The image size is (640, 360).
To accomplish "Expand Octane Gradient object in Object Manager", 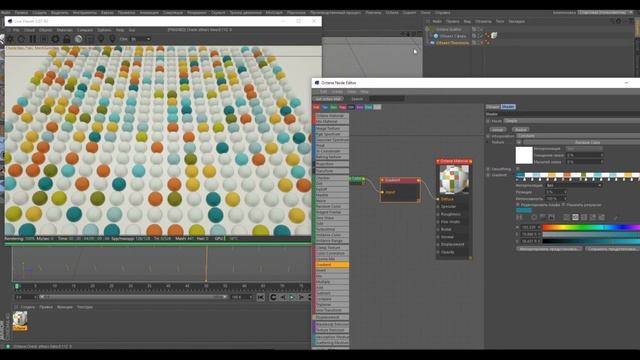I will tap(427, 29).
